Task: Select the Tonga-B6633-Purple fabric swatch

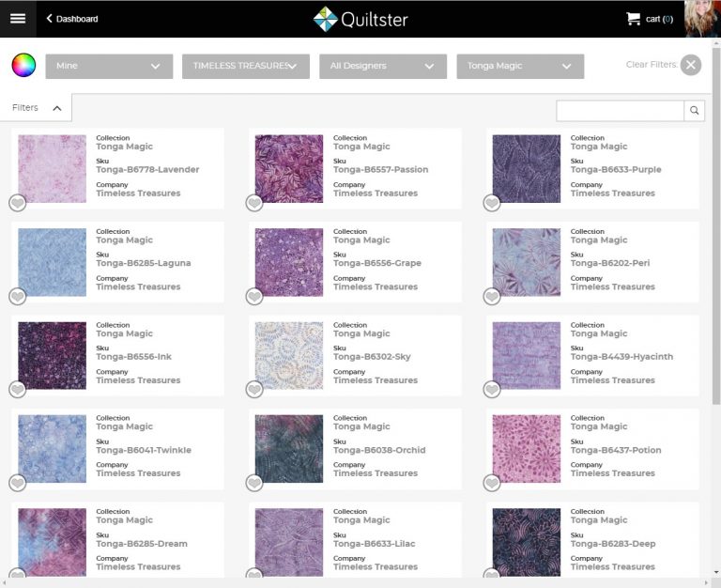Action: point(526,168)
